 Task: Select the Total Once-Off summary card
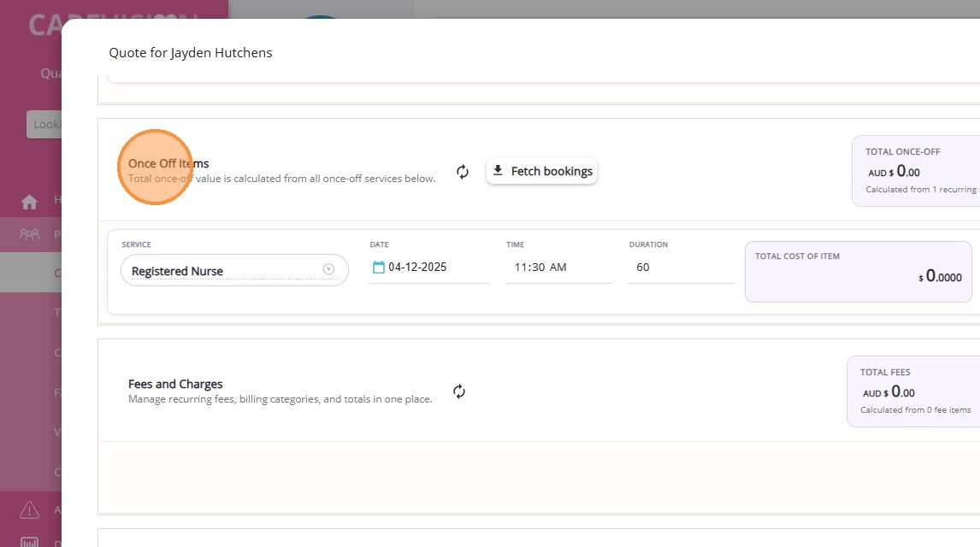(915, 170)
